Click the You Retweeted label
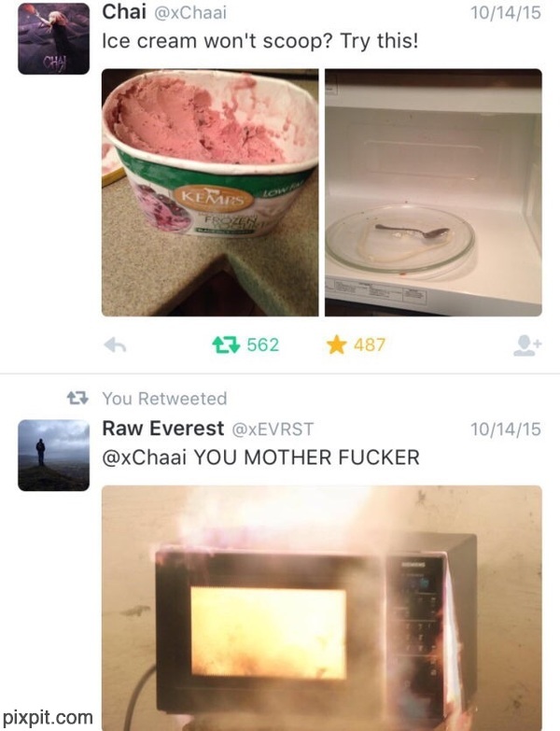 [164, 399]
